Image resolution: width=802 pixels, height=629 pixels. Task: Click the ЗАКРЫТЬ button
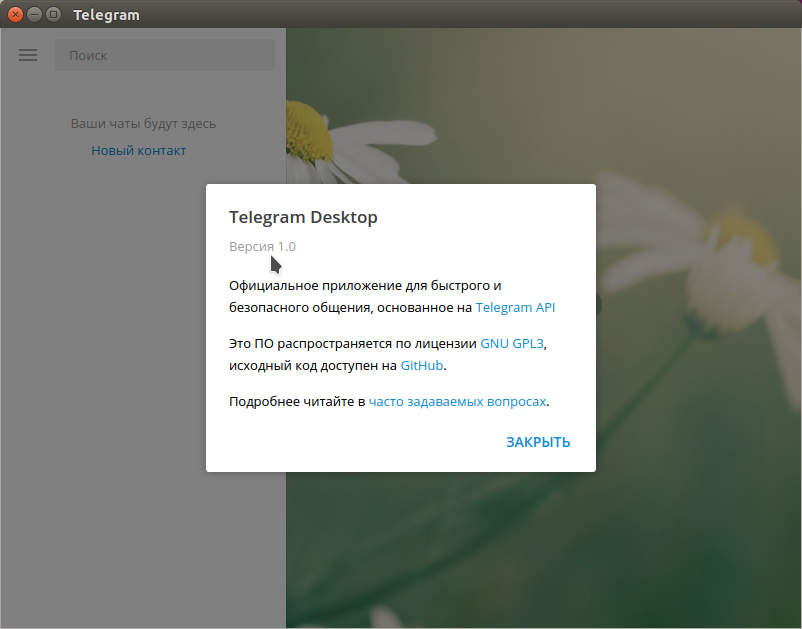(538, 442)
